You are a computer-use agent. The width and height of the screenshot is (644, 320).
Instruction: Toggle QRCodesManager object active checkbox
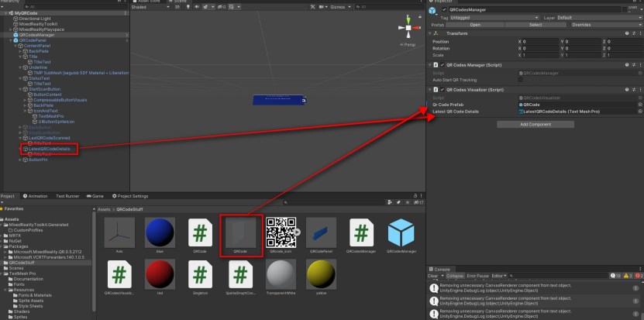click(443, 9)
